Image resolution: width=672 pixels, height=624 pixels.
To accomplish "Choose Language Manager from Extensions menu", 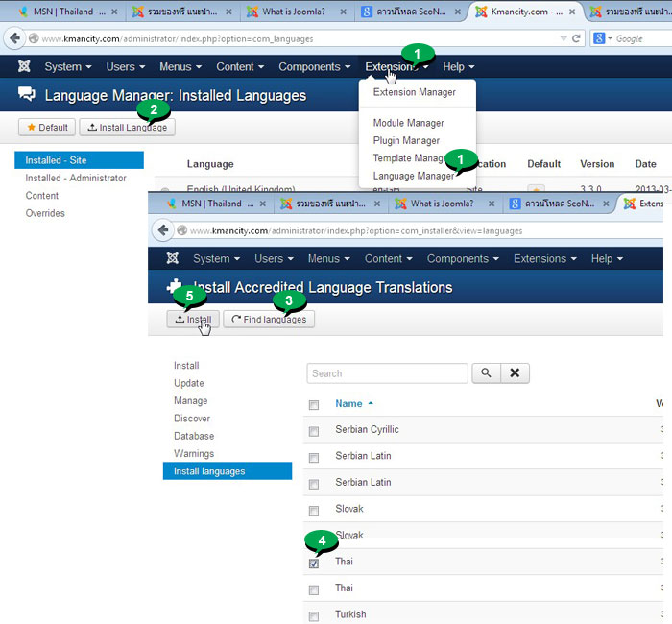I will 414,176.
